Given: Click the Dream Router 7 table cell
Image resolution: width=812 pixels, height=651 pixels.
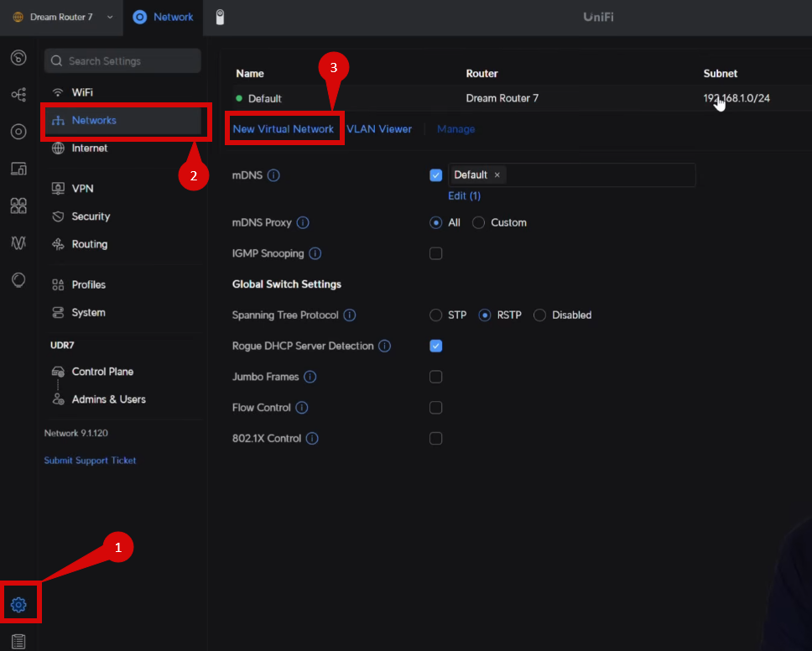Looking at the screenshot, I should click(x=502, y=98).
